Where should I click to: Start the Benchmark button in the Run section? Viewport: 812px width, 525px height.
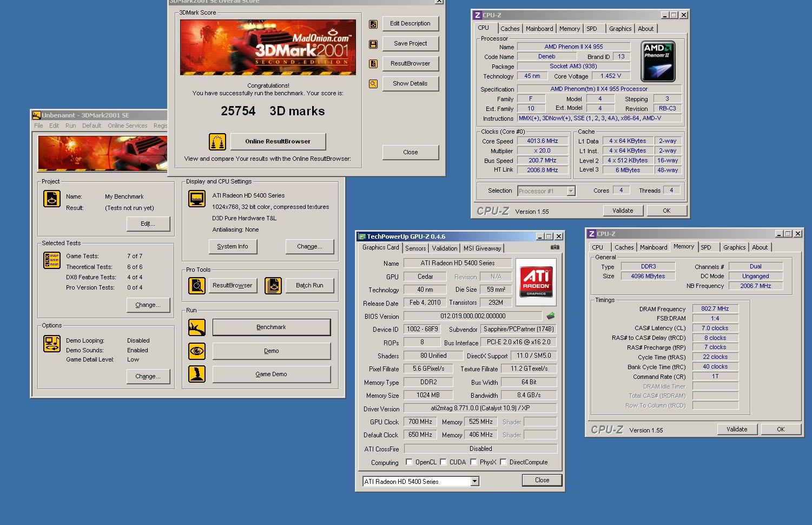click(271, 327)
